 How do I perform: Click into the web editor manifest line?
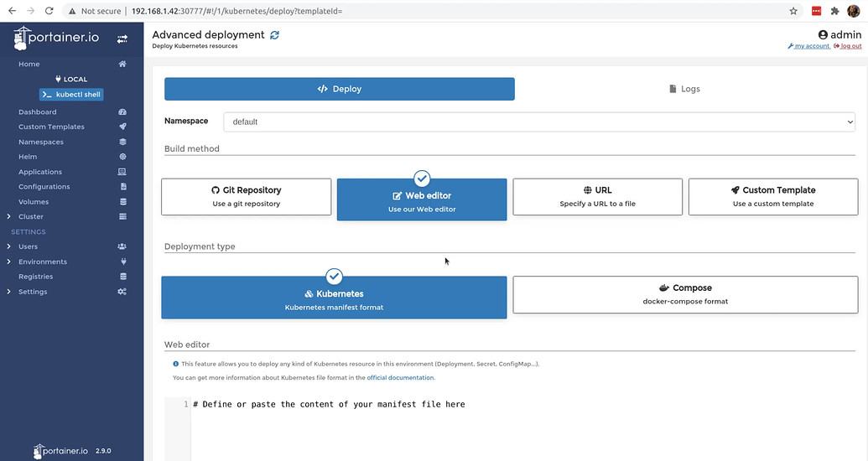[329, 405]
